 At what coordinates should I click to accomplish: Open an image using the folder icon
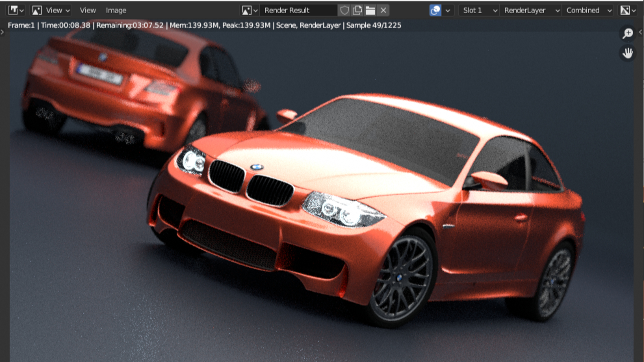(x=370, y=11)
